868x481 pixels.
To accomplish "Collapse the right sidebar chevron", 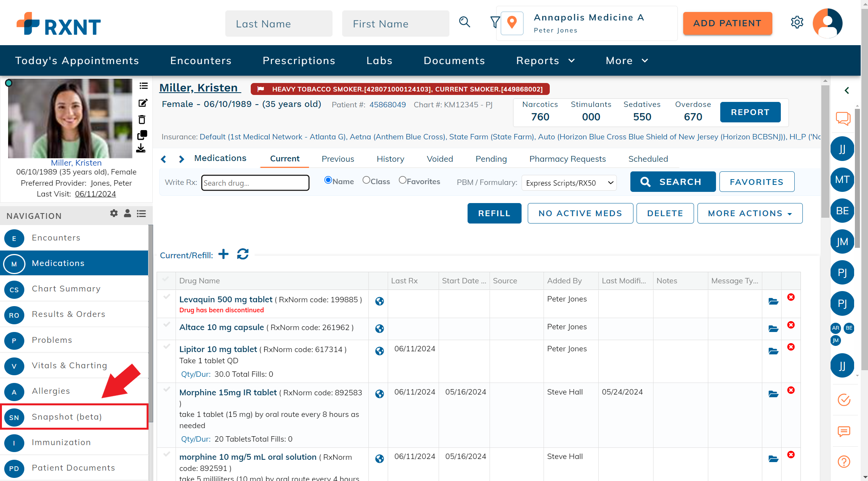I will tap(846, 90).
